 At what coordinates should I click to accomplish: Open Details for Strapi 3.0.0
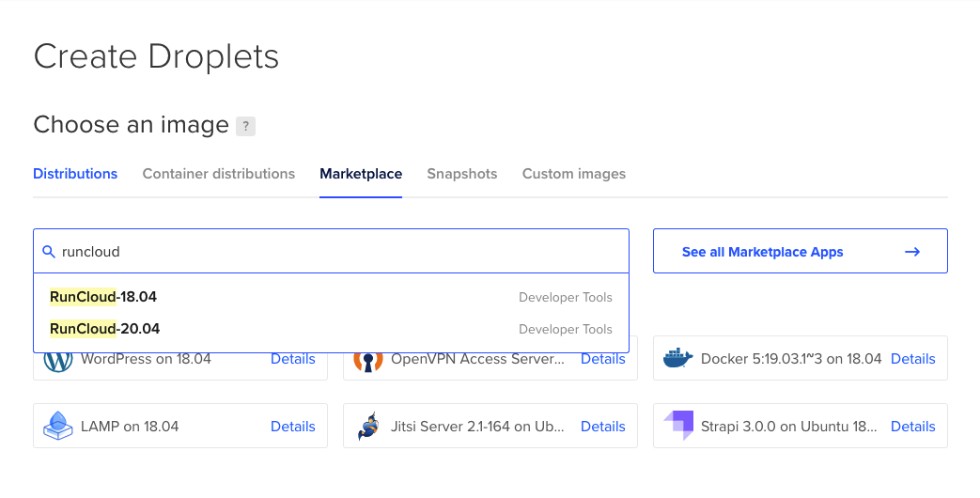tap(913, 427)
